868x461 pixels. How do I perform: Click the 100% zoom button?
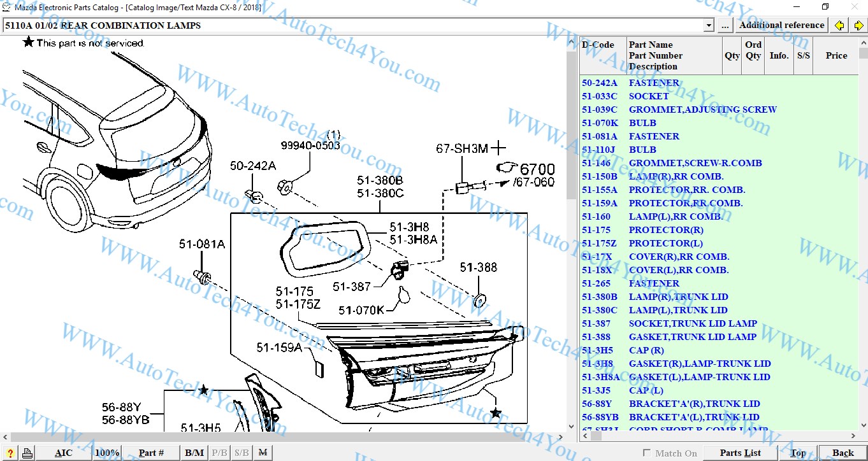click(107, 453)
